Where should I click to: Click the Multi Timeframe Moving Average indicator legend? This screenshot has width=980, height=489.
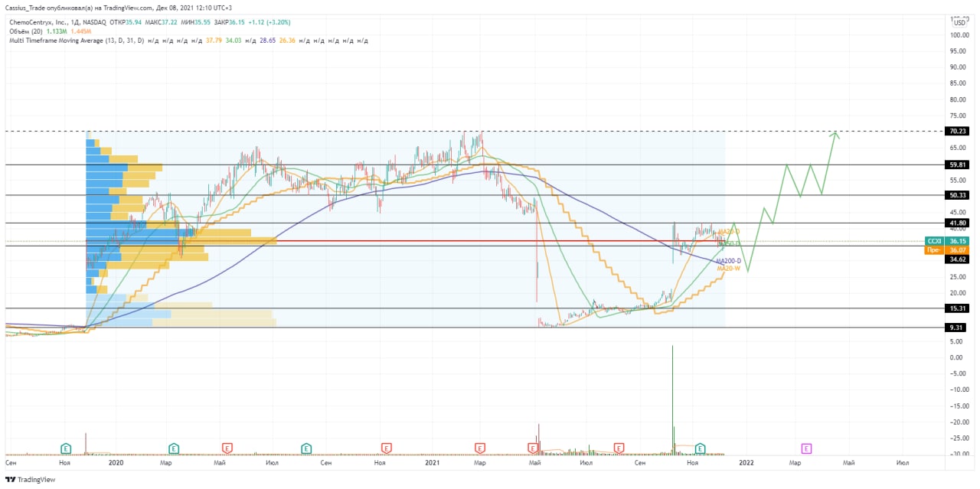76,40
